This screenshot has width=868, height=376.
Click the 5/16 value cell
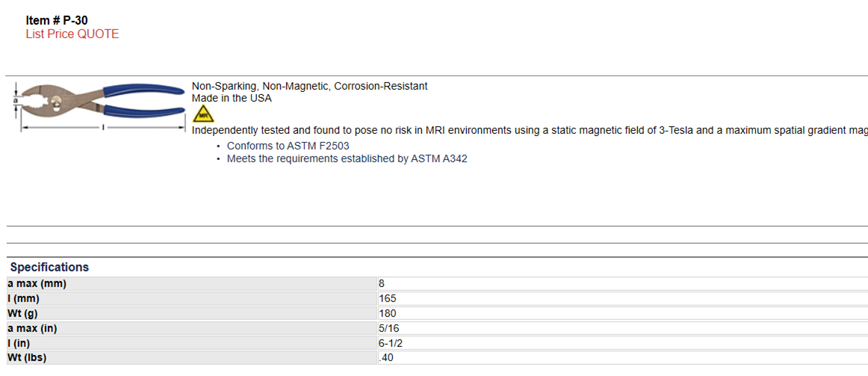click(x=623, y=328)
